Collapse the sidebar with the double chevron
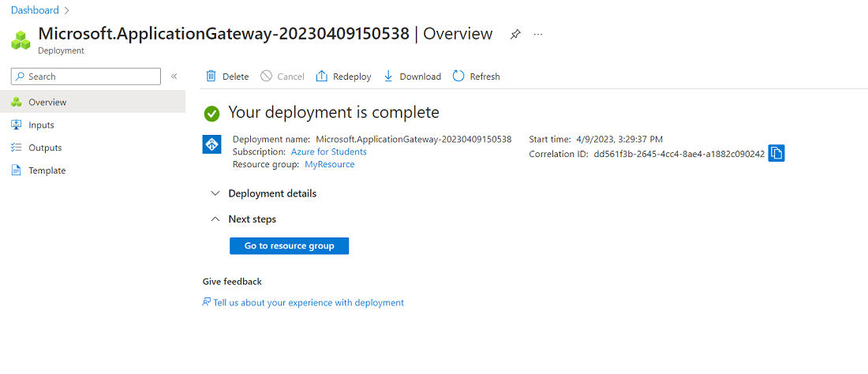This screenshot has width=868, height=374. [x=174, y=77]
